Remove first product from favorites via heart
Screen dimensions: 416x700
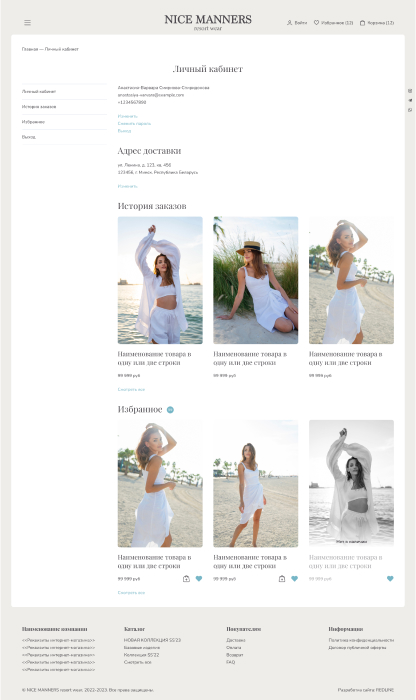199,579
